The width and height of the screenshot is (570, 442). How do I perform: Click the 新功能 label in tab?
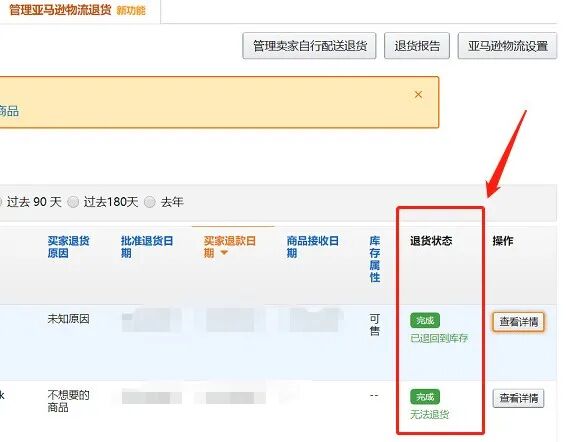(x=131, y=11)
